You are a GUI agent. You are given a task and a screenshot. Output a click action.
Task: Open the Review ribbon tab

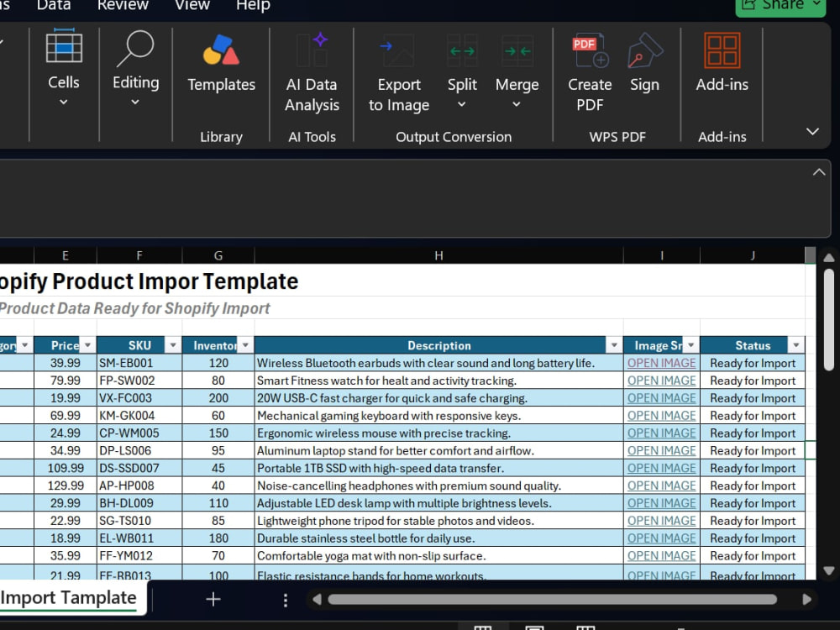(x=123, y=5)
